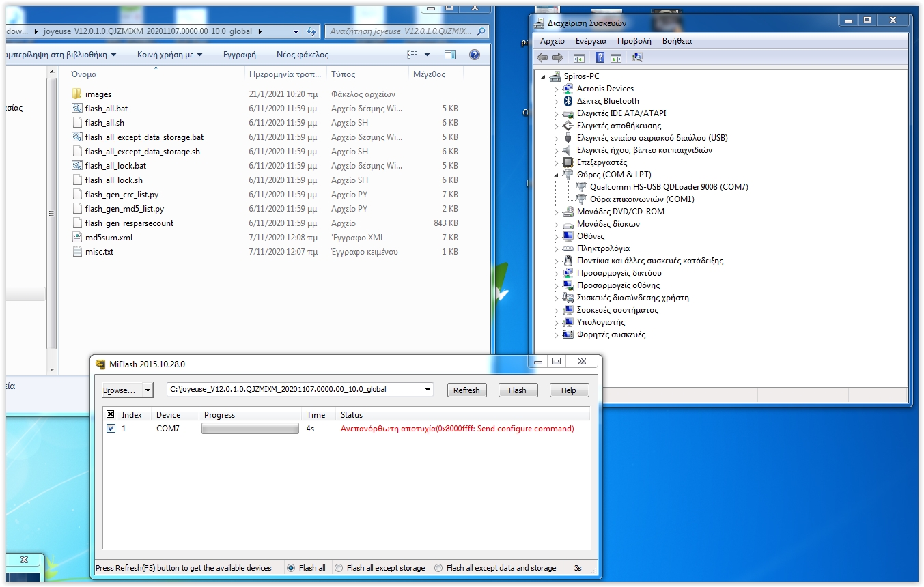Image resolution: width=924 pixels, height=587 pixels.
Task: Select 'Flash all except storage' radio button
Action: coord(339,568)
